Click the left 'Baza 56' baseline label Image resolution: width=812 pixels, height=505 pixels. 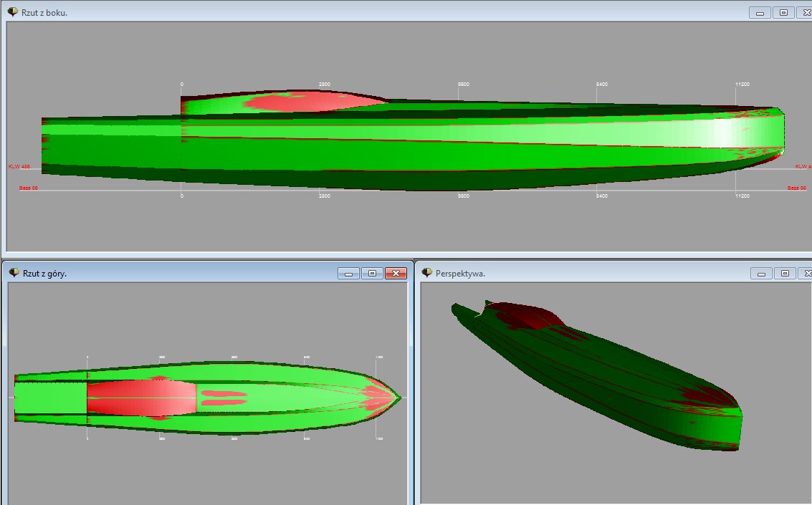(x=29, y=188)
